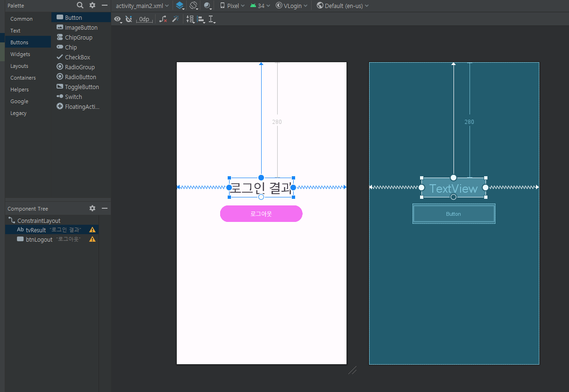
Task: Open VLogin theme dropdown
Action: pos(292,6)
